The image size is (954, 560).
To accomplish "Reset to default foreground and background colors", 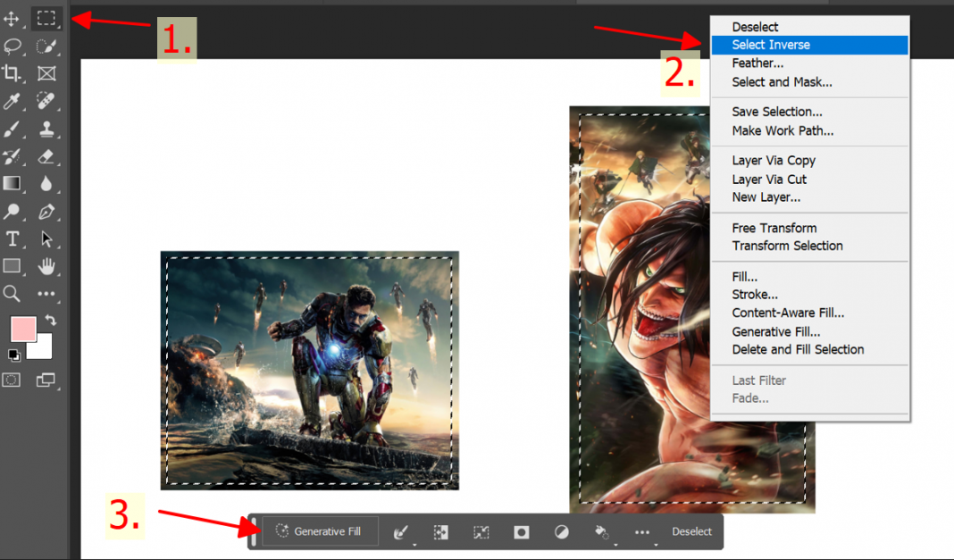I will (13, 355).
